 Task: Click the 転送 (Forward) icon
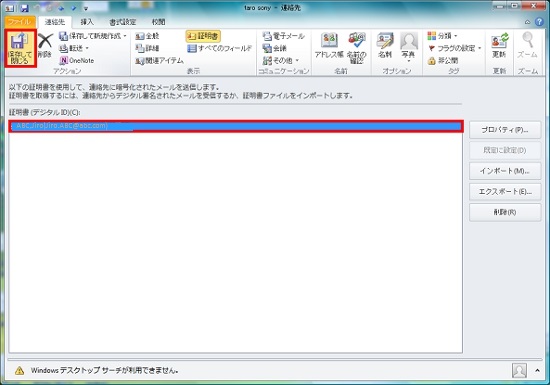(63, 48)
